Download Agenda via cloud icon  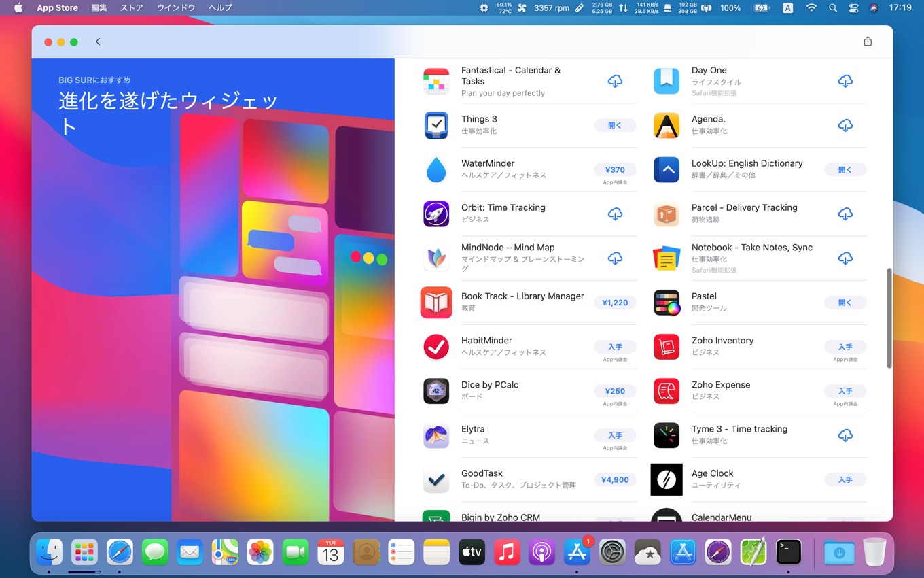[x=845, y=125]
